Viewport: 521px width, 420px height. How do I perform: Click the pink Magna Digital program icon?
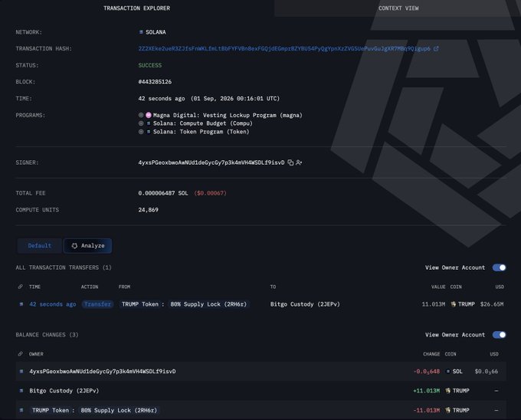[x=149, y=115]
